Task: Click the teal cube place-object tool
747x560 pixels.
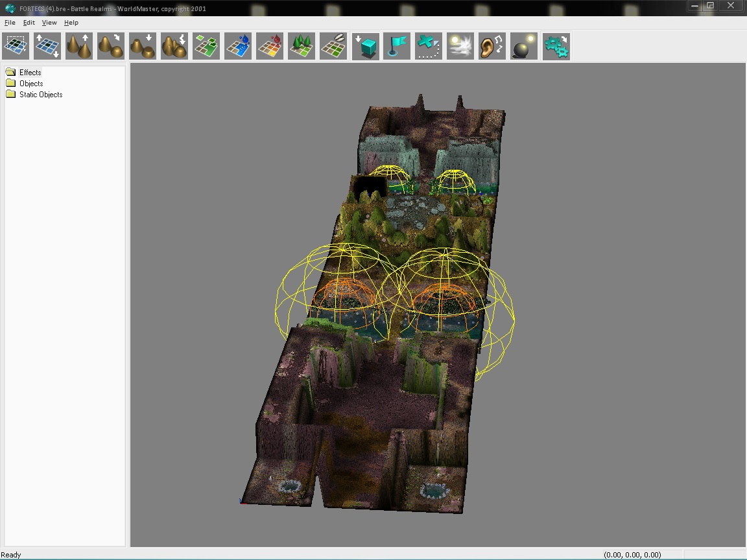Action: [x=366, y=47]
